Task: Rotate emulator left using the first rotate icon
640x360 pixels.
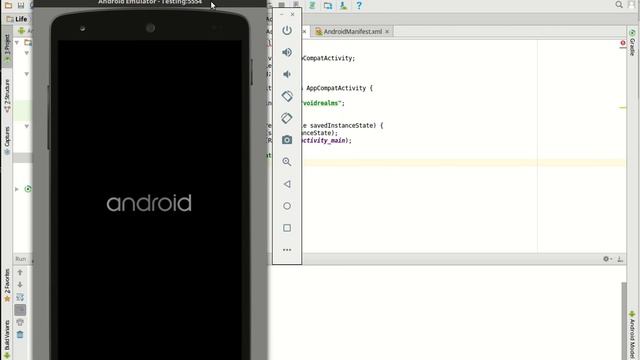Action: 287,96
